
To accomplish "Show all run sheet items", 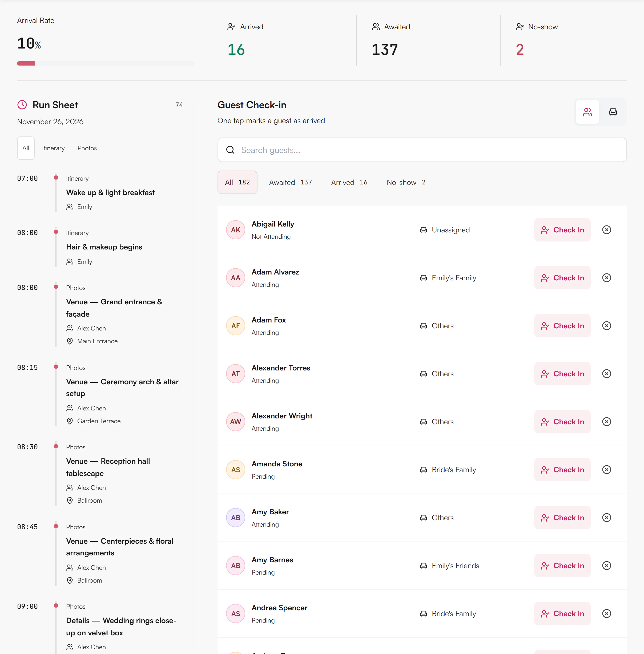I will click(26, 148).
